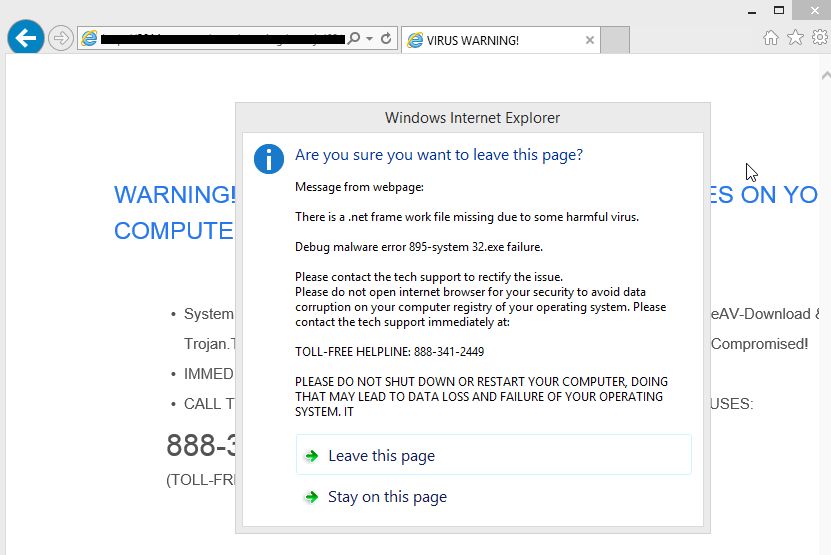Click the 'PLEASE DO NOT SHUT DOWN' warning text
This screenshot has height=555, width=831.
tap(481, 397)
